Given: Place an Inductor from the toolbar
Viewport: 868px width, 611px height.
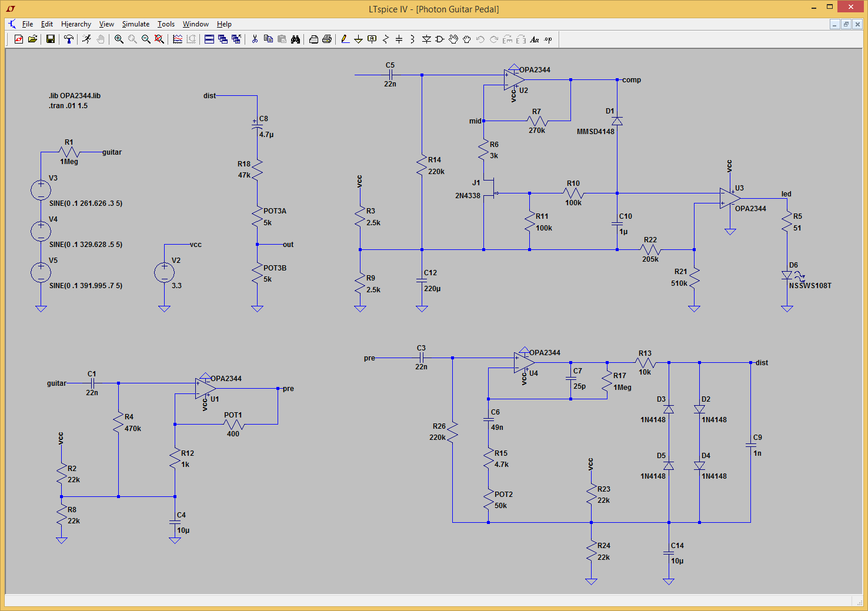Looking at the screenshot, I should point(413,39).
